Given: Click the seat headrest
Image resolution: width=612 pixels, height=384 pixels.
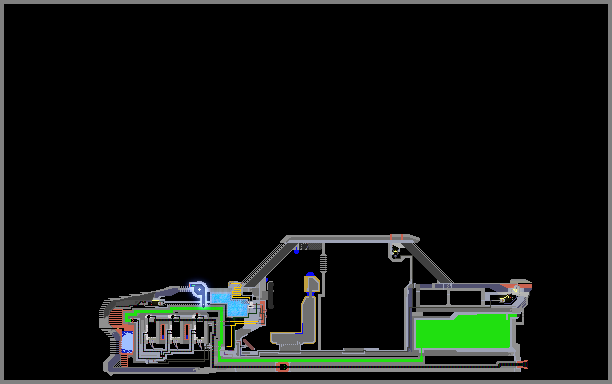Looking at the screenshot, I should point(311,284).
